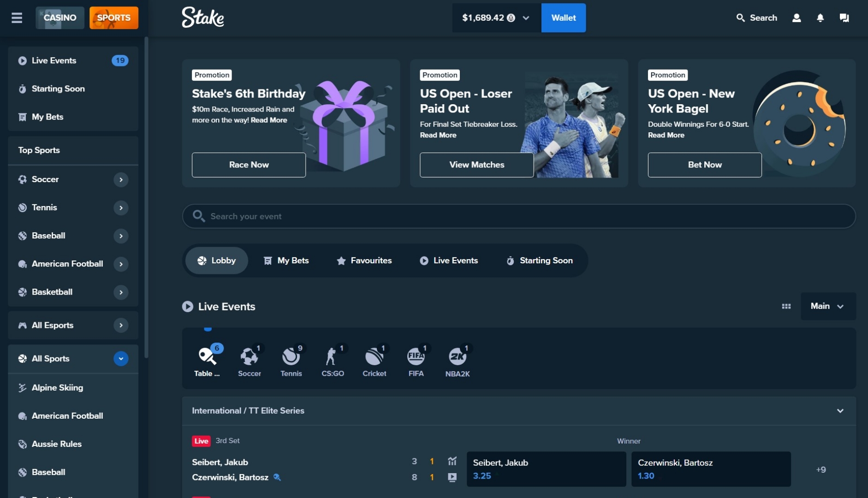Viewport: 868px width, 498px height.
Task: Click the currency coin icon next to balance
Action: [511, 18]
